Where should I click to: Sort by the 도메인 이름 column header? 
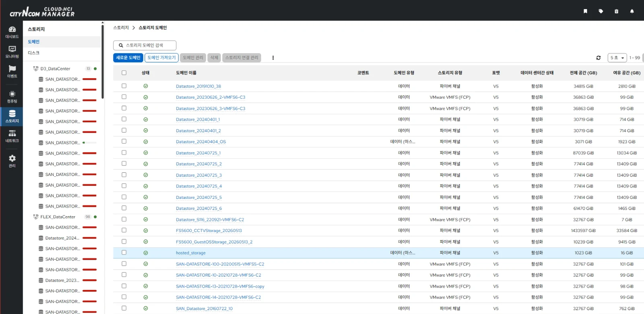pos(186,73)
